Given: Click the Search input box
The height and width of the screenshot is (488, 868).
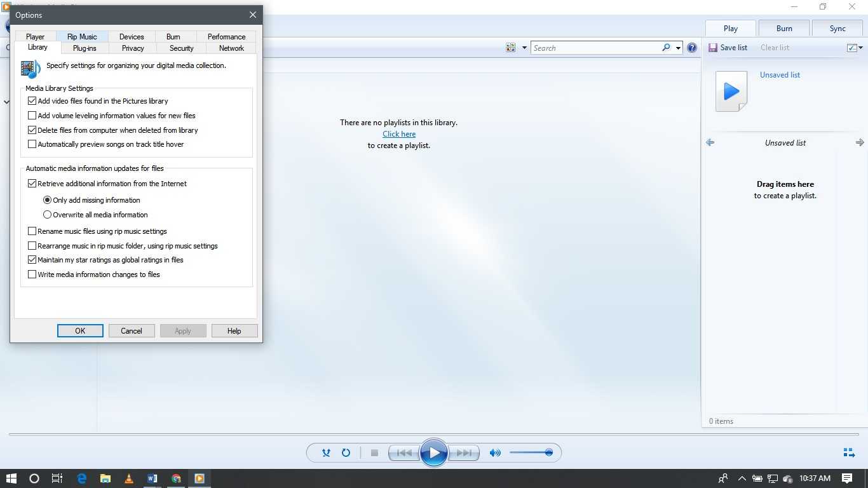Looking at the screenshot, I should point(596,48).
